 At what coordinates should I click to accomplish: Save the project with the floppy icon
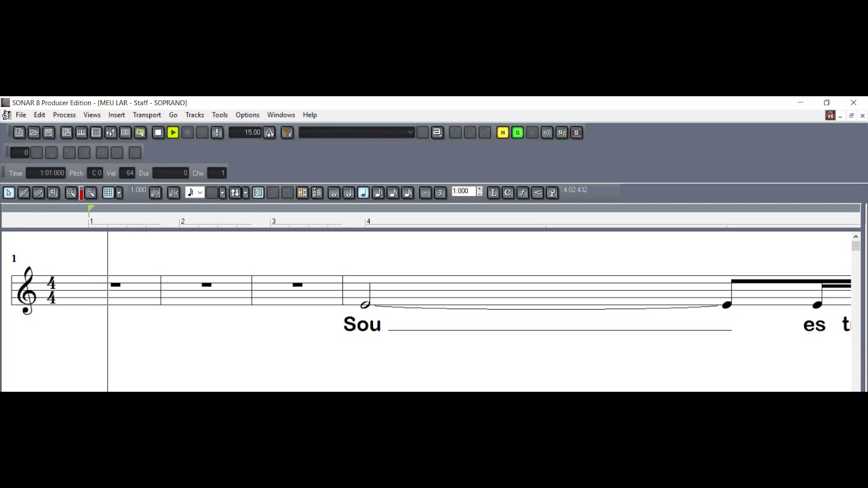click(49, 133)
